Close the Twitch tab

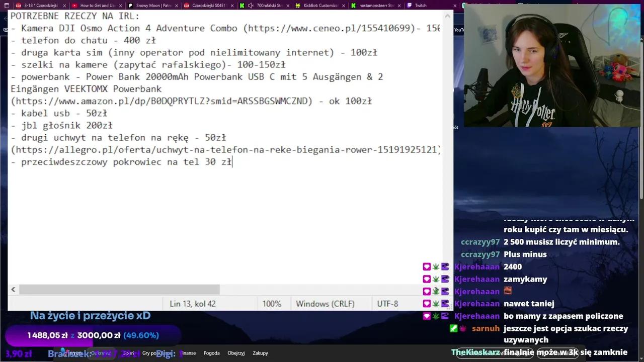[455, 6]
